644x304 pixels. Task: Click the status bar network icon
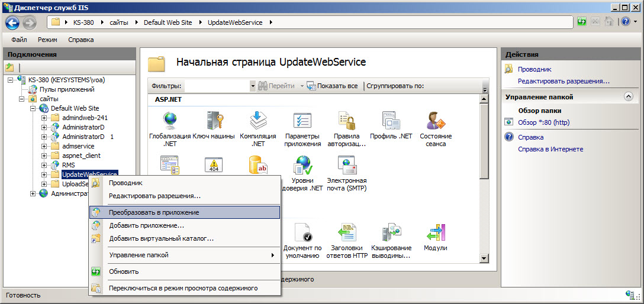629,295
